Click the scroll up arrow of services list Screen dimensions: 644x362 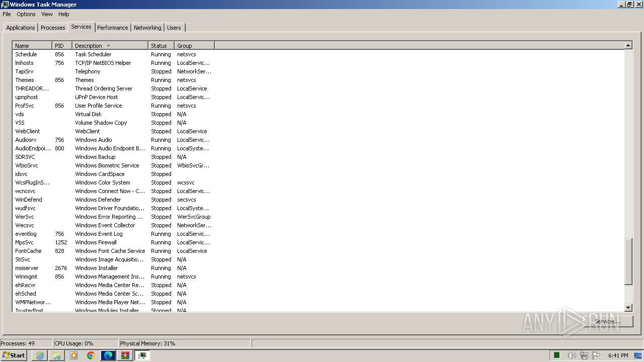628,45
